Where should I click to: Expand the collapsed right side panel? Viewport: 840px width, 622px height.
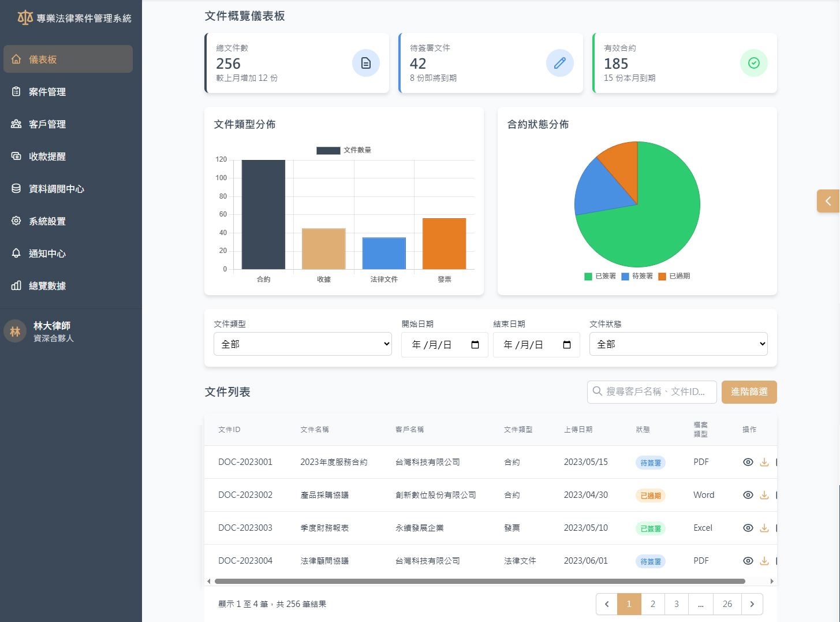(x=828, y=201)
